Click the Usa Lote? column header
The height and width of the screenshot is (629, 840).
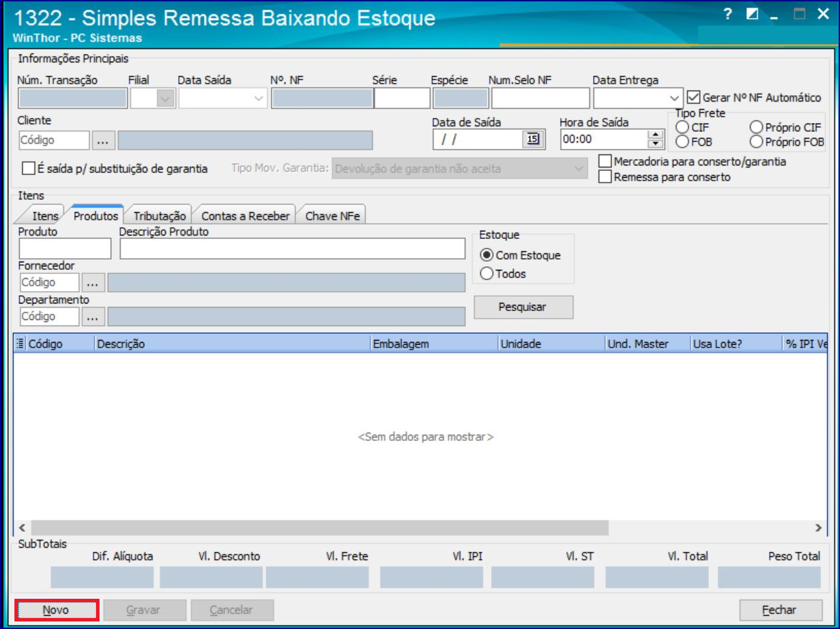point(736,343)
